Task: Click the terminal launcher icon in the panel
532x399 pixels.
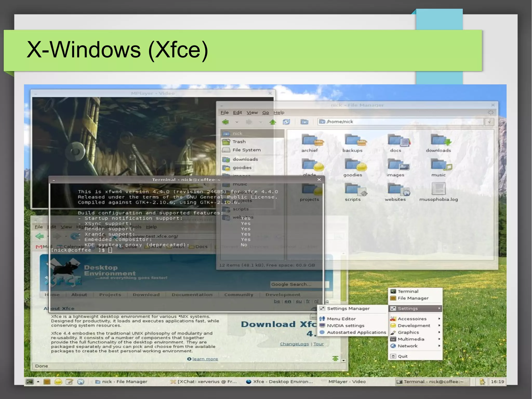Action: click(x=30, y=382)
